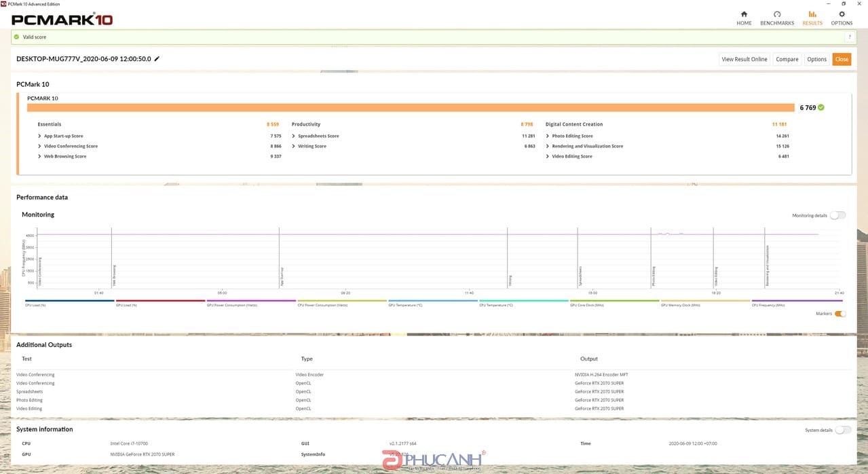
Task: Expand Web Browsing Score details
Action: 40,156
